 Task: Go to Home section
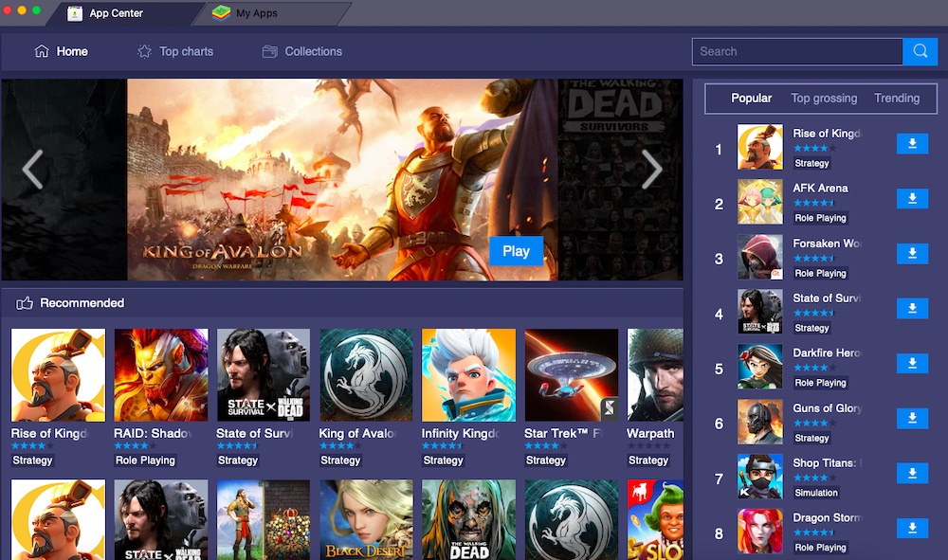61,51
